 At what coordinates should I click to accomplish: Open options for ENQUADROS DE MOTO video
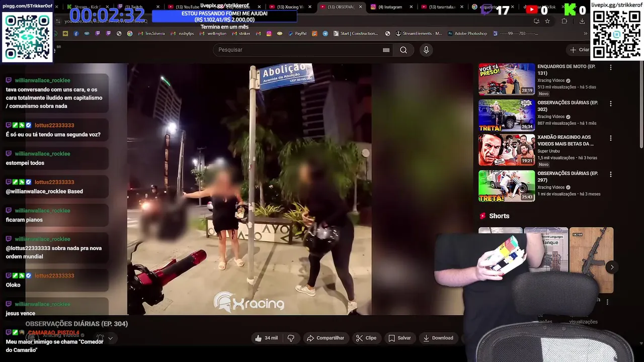611,67
